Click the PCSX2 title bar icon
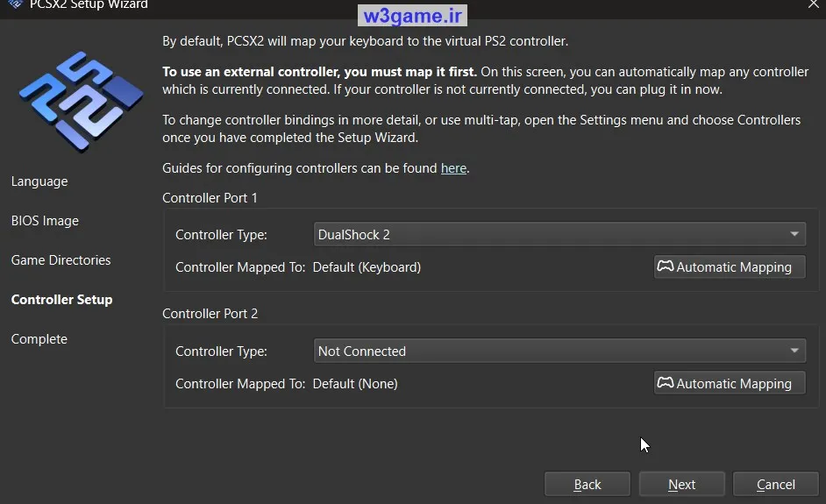Viewport: 826px width, 504px height. click(15, 4)
